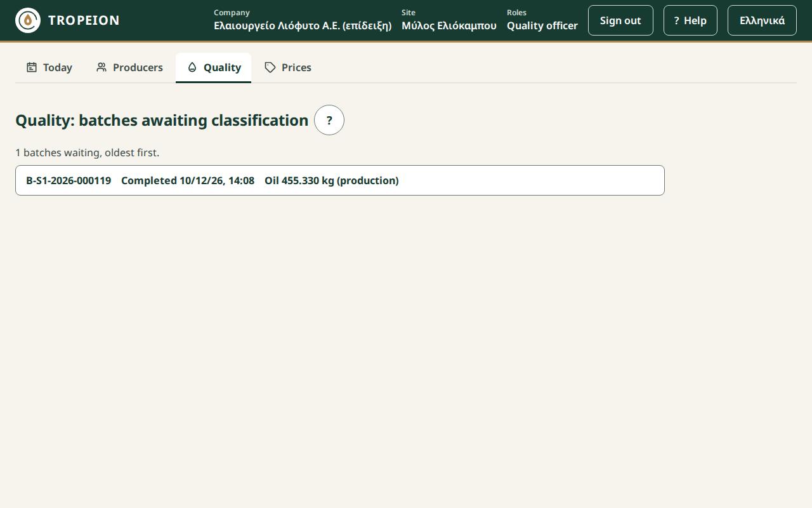Click the 'Quality: batches awaiting classification' heading
The image size is (812, 508).
point(162,120)
